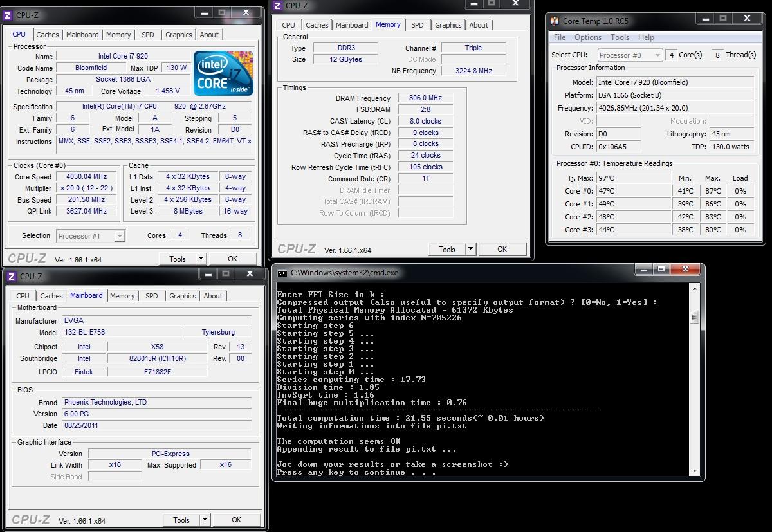
Task: Select SPD tab in CPU window
Action: pyautogui.click(x=148, y=35)
